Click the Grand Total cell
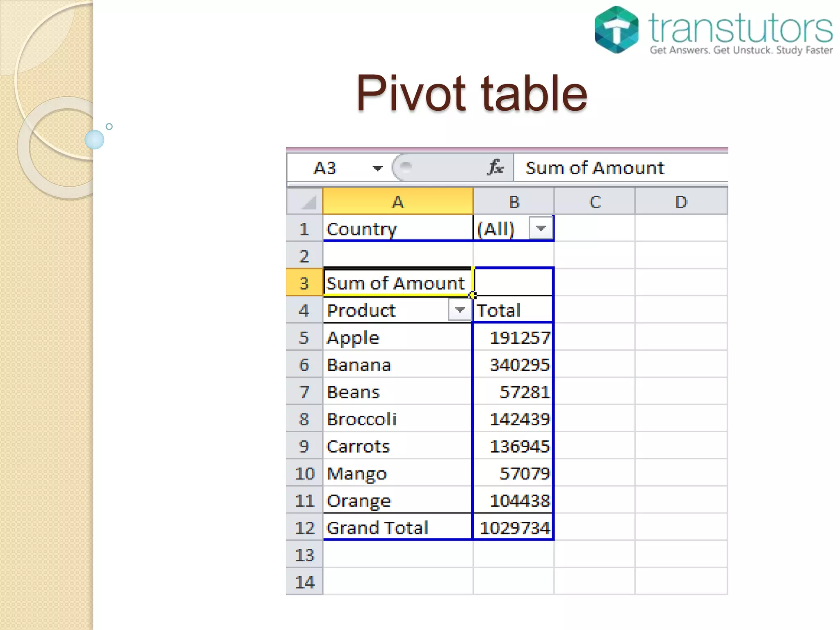The width and height of the screenshot is (840, 630). pos(377,527)
